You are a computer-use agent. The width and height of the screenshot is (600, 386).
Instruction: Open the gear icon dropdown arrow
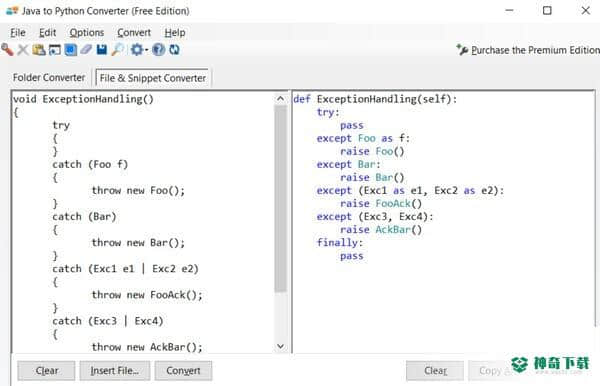point(146,50)
